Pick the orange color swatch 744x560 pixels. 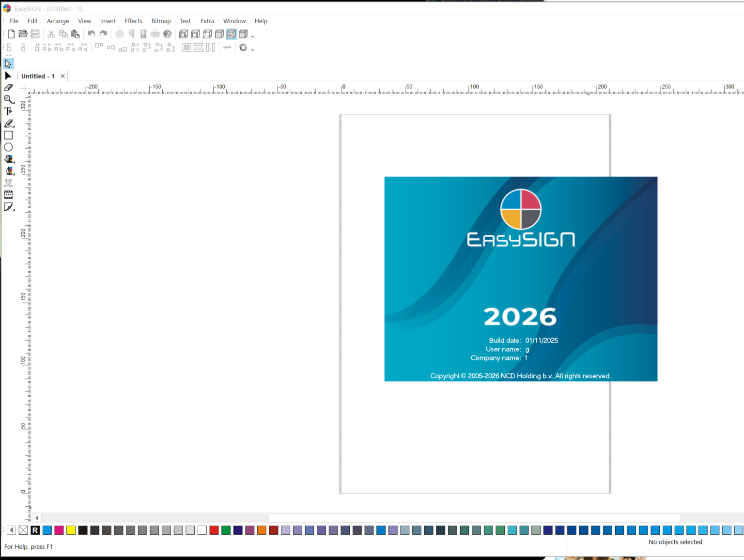[262, 530]
